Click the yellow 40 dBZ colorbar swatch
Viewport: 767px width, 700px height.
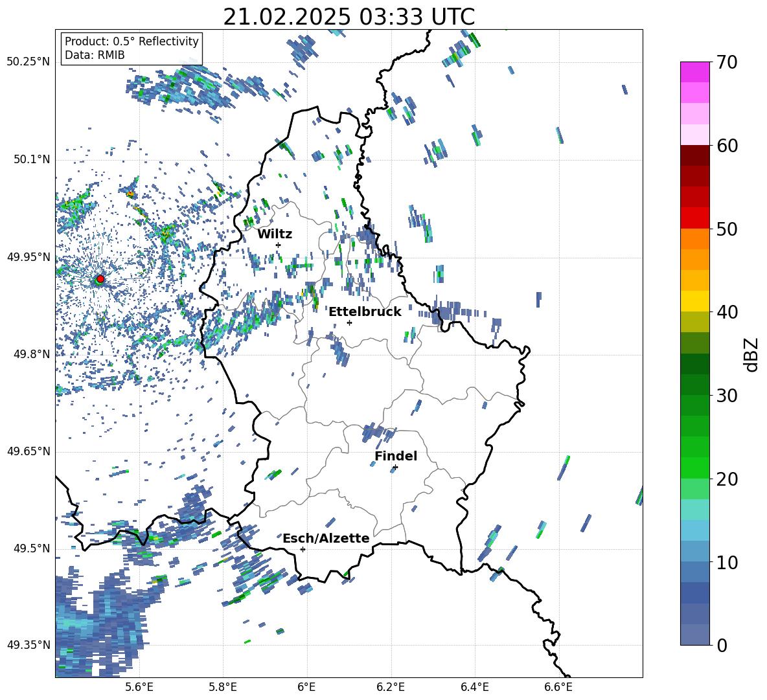tap(694, 301)
